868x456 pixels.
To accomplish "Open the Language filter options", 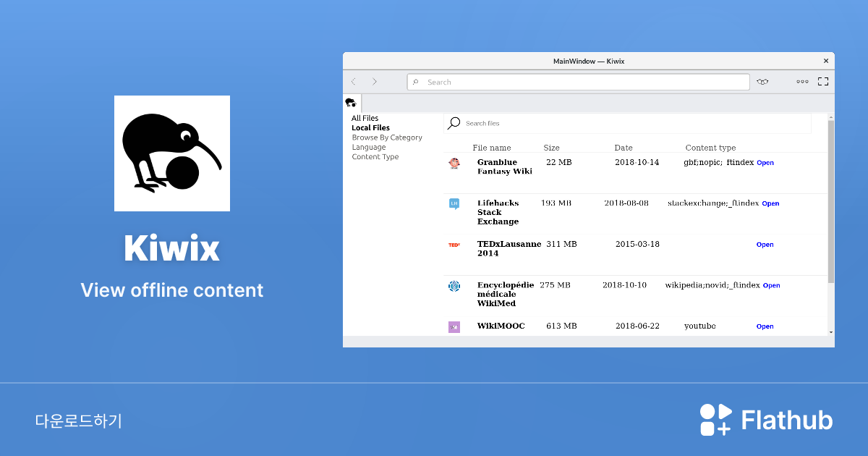I will coord(369,147).
